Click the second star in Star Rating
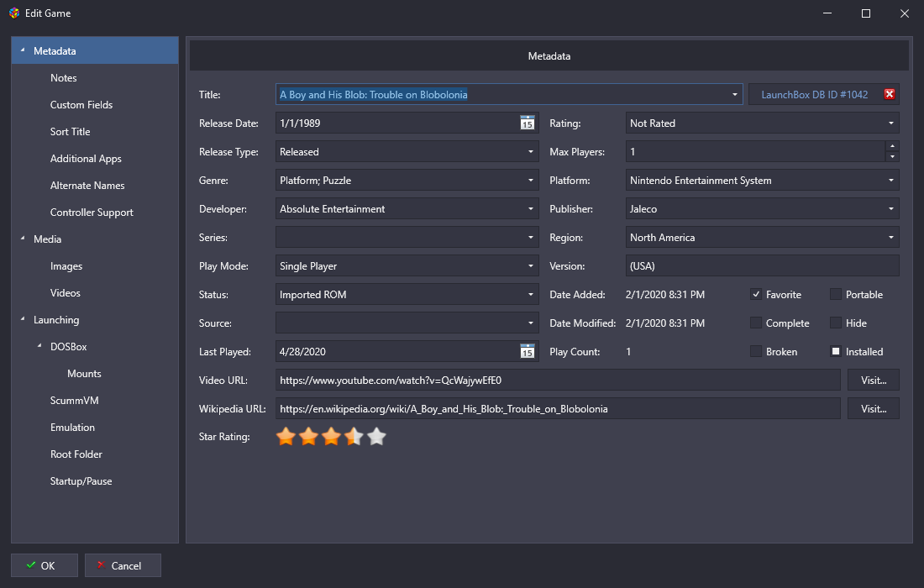 308,437
